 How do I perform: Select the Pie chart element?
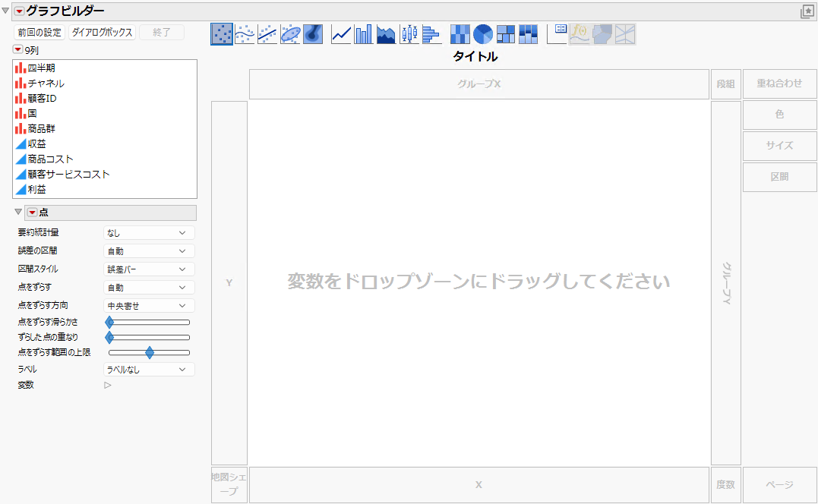(x=482, y=34)
